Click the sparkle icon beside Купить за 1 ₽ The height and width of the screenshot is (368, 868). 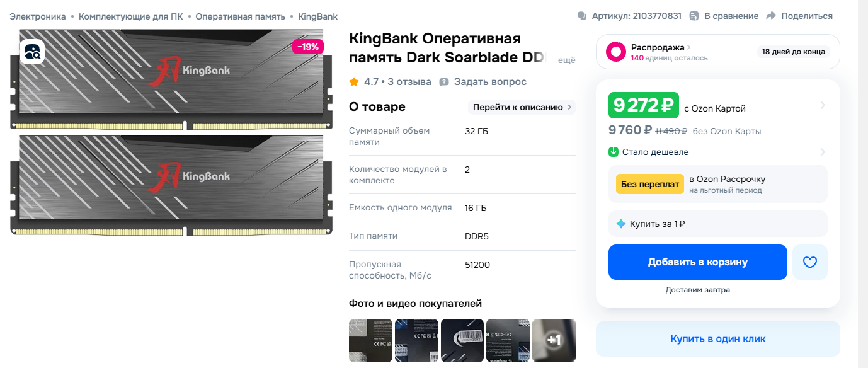[x=621, y=224]
